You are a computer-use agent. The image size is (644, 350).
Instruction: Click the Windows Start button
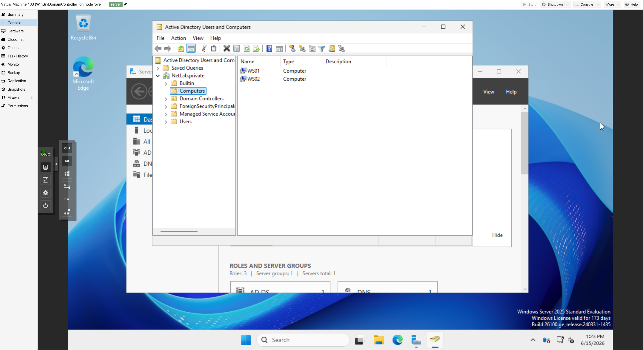[x=246, y=340]
